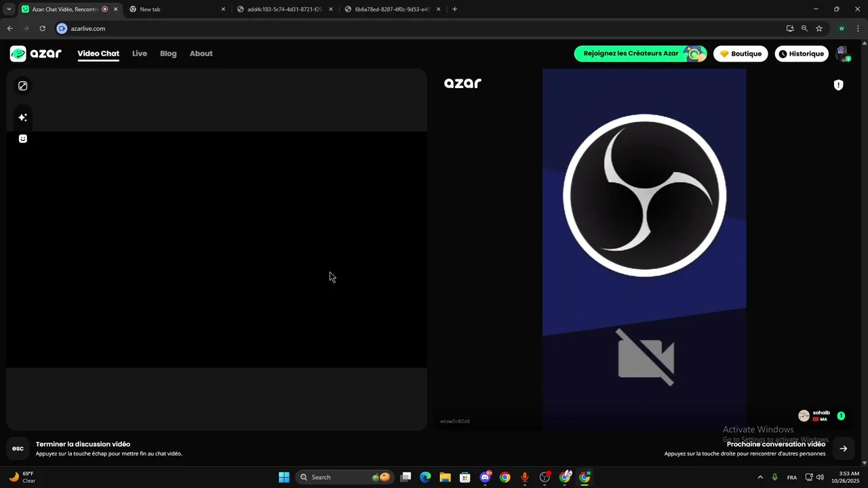Switch to the add4c183 browser tab
The image size is (868, 488).
[x=283, y=9]
